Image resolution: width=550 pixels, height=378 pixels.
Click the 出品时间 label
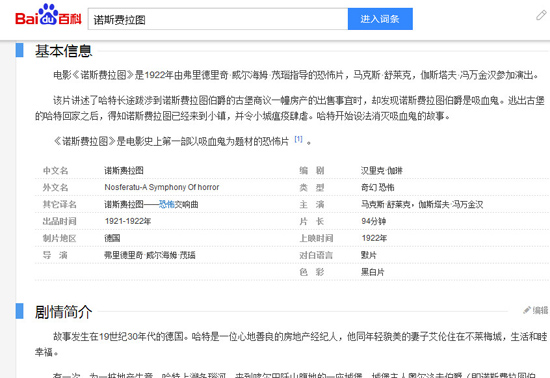[x=60, y=221]
